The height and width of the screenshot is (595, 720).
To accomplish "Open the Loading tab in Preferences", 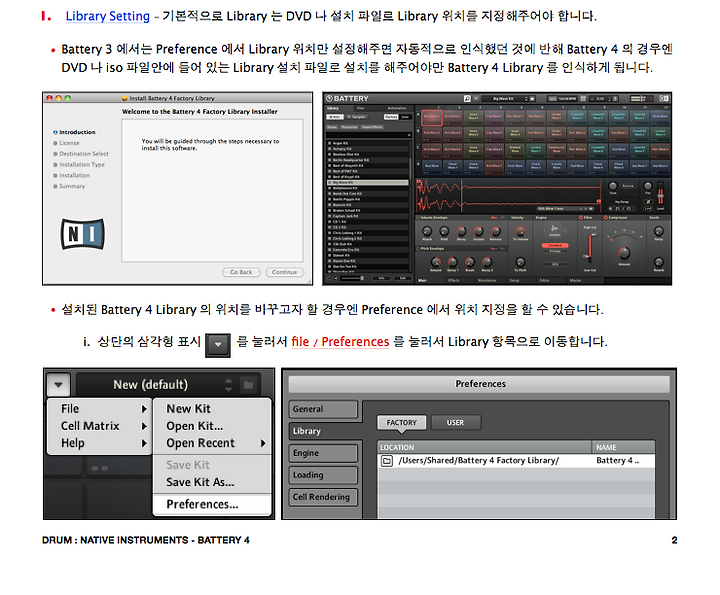I will pyautogui.click(x=323, y=475).
